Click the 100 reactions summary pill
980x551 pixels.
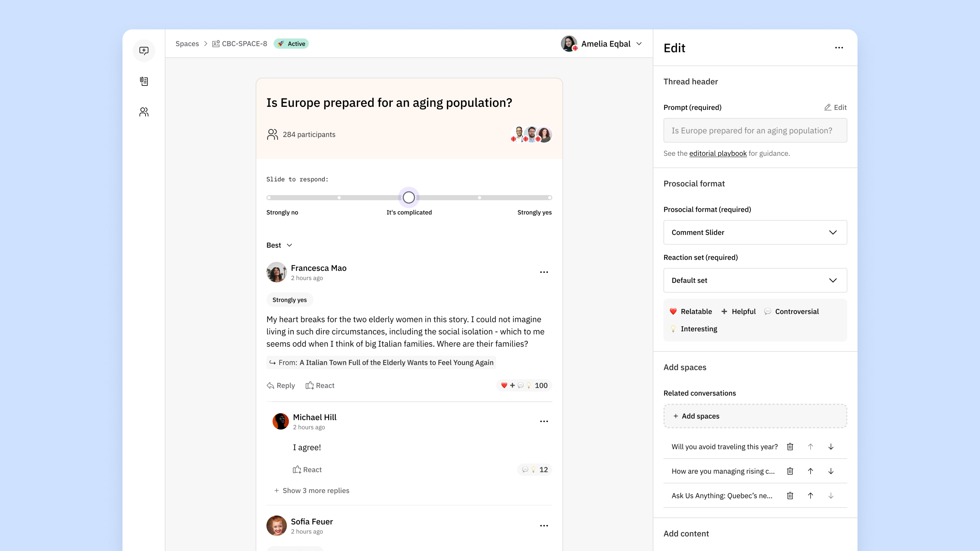524,386
